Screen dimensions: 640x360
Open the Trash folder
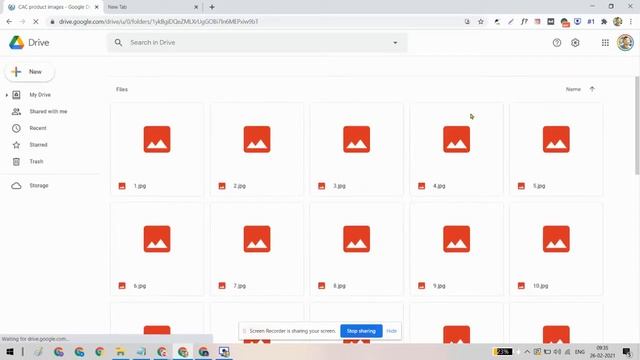coord(36,162)
